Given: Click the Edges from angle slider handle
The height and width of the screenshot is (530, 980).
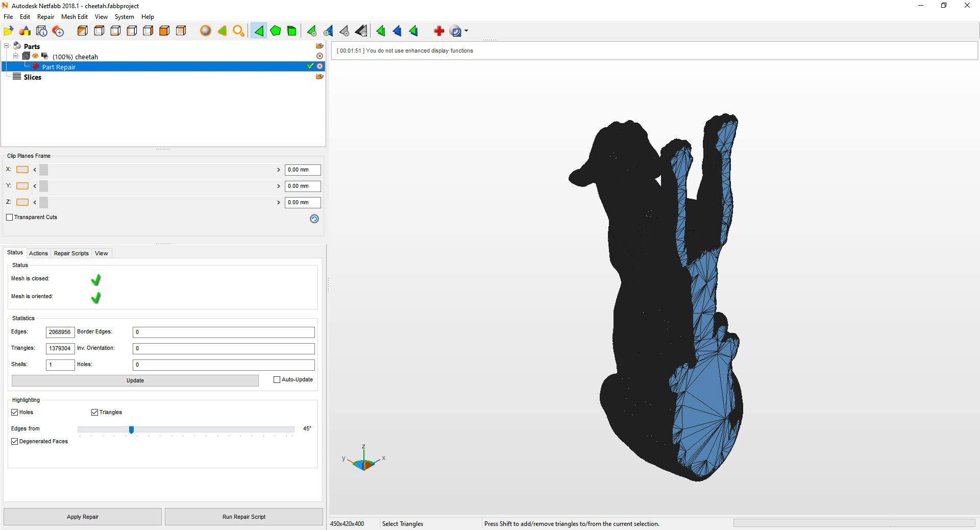Looking at the screenshot, I should tap(131, 430).
